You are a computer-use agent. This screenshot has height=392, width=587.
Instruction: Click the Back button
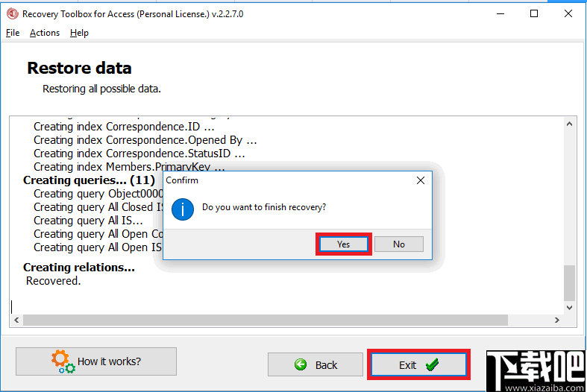pyautogui.click(x=316, y=364)
